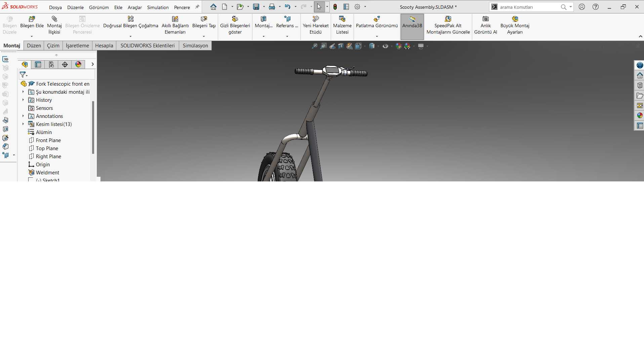This screenshot has height=342, width=644.
Task: Expand the Kesim listesi(13) node
Action: point(23,124)
